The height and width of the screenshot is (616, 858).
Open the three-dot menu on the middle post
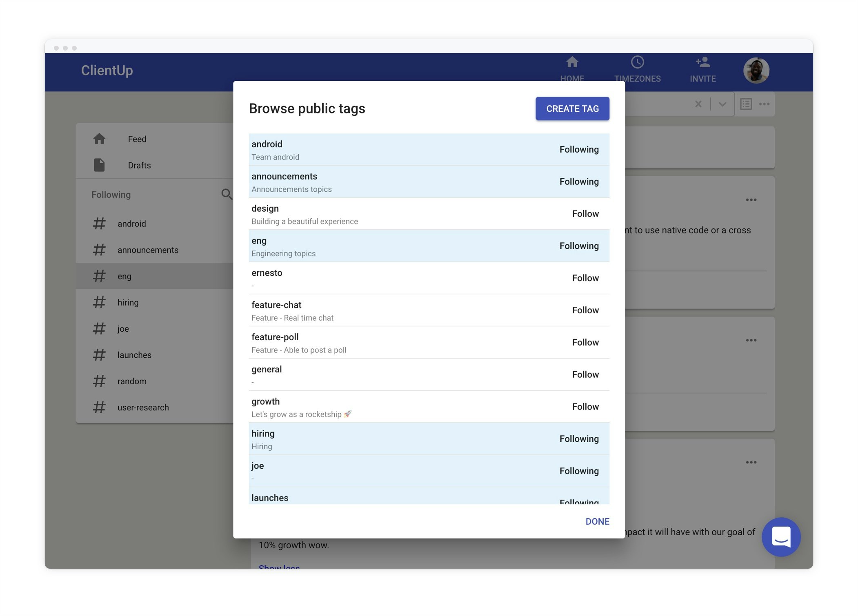[x=751, y=340]
